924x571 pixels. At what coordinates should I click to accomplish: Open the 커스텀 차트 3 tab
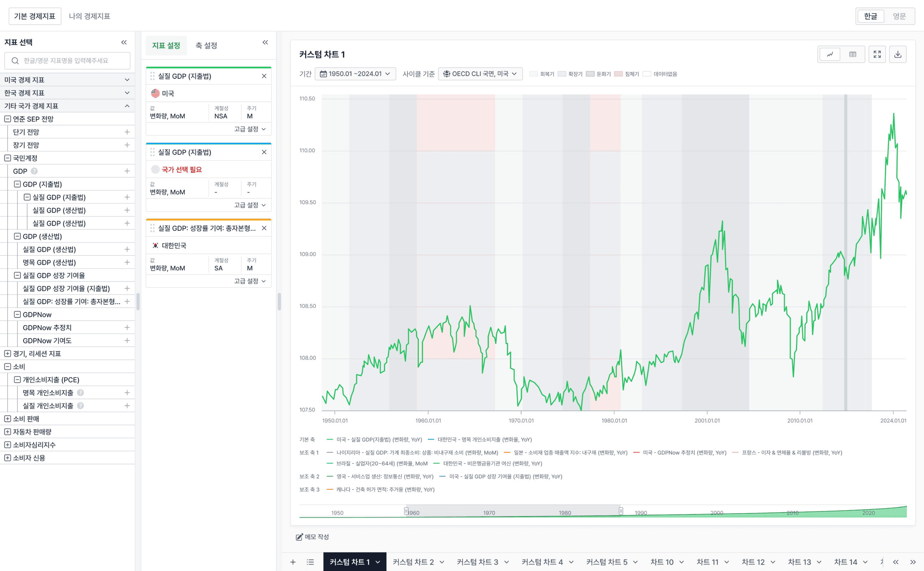(x=477, y=562)
